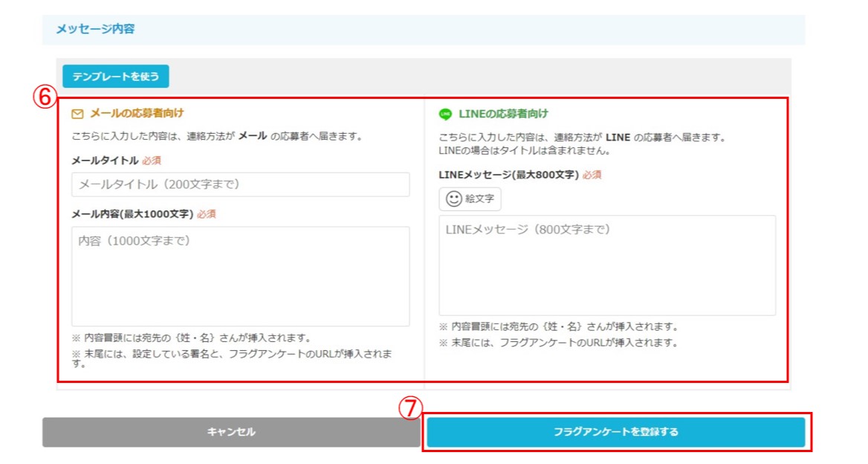868x464 pixels.
Task: Click the 必須 tag next to メールタイトル
Action: pyautogui.click(x=152, y=160)
